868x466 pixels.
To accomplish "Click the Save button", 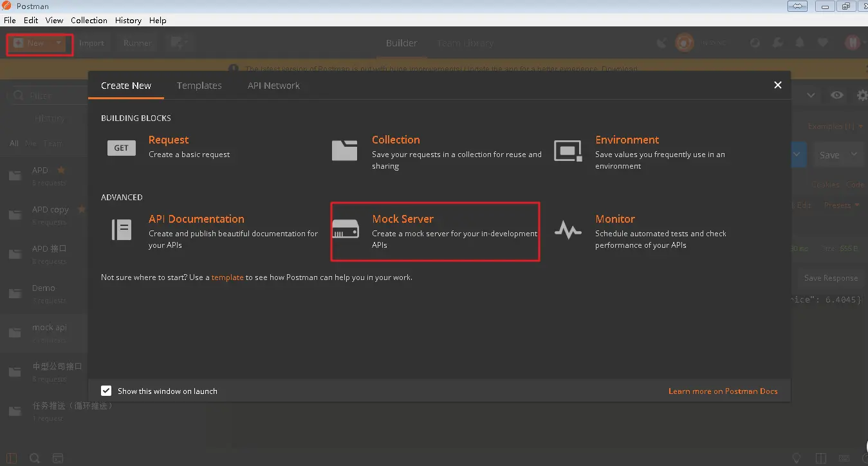I will 829,154.
